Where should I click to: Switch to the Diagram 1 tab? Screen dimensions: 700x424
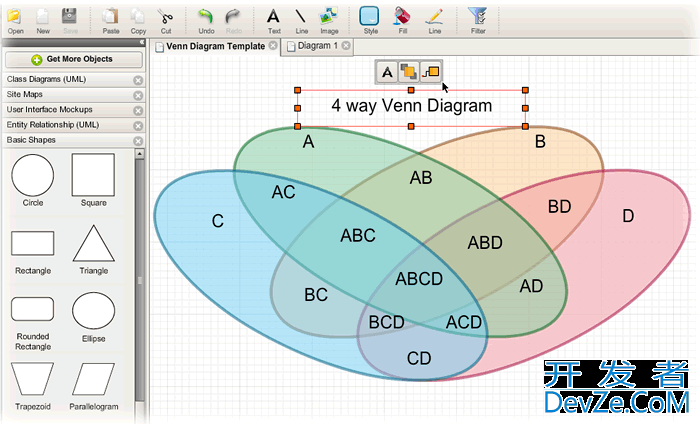315,46
